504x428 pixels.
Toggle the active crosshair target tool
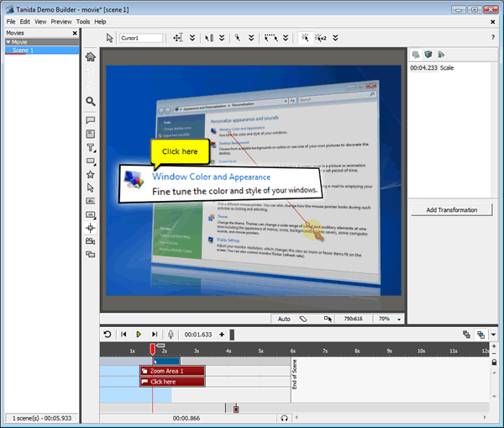click(91, 228)
